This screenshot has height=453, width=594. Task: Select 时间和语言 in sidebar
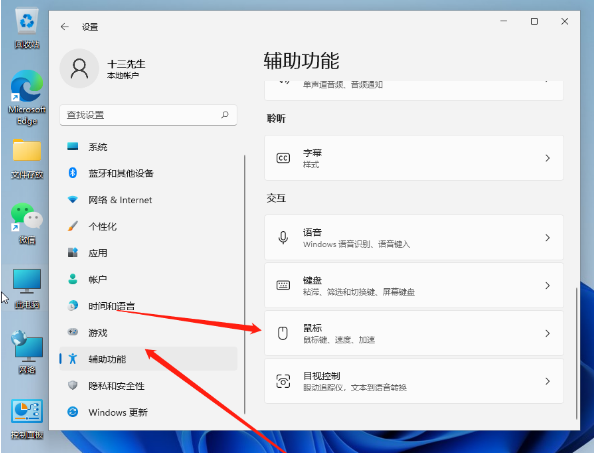(148, 306)
